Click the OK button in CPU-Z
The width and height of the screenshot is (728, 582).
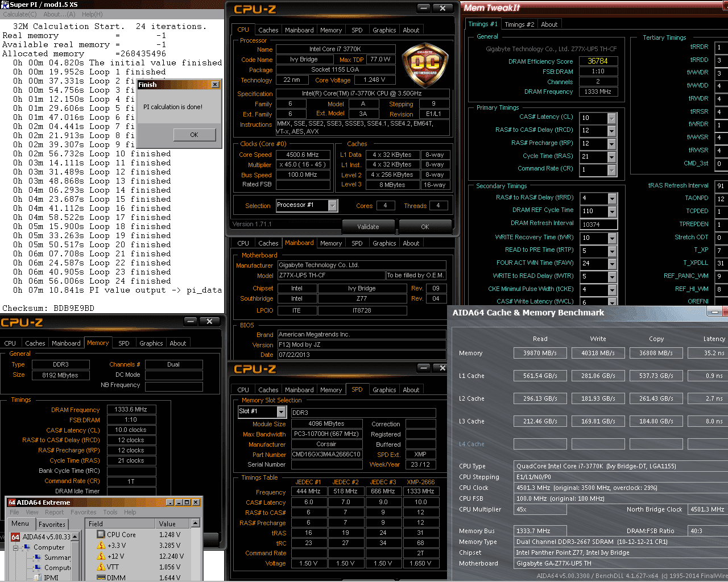[425, 227]
